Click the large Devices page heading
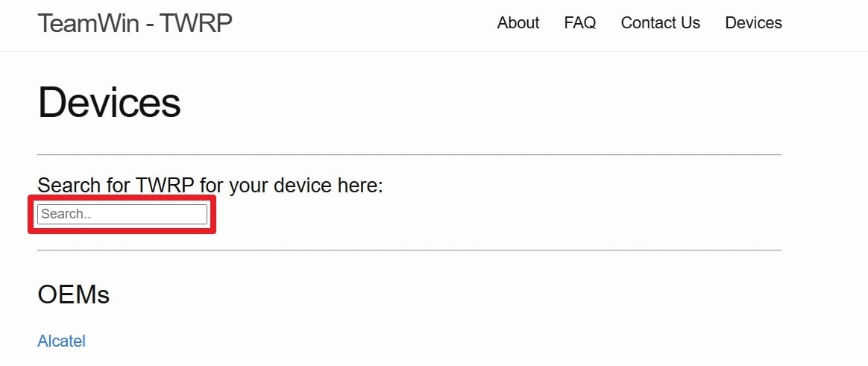The height and width of the screenshot is (366, 868). 110,102
